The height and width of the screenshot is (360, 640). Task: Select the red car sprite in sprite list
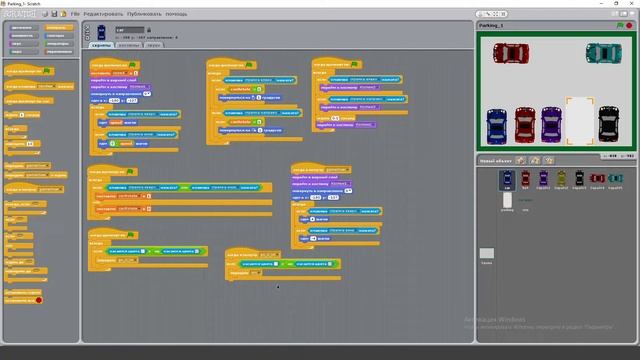click(x=525, y=180)
